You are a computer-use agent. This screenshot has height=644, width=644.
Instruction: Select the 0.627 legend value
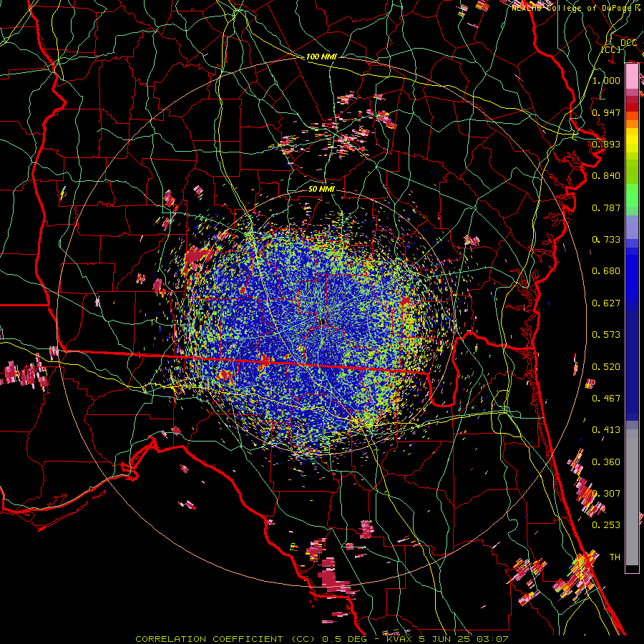pos(606,303)
